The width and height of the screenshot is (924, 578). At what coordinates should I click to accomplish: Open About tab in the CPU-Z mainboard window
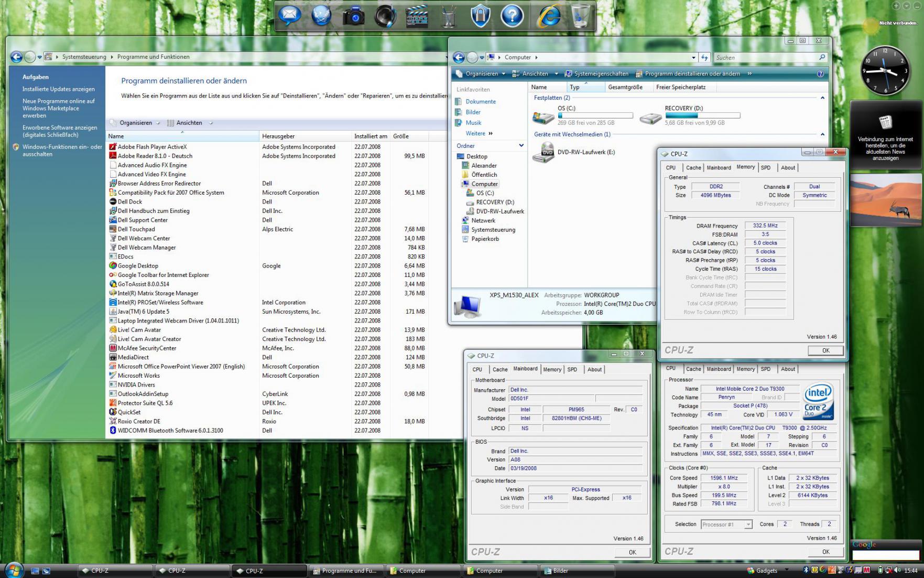(x=594, y=370)
